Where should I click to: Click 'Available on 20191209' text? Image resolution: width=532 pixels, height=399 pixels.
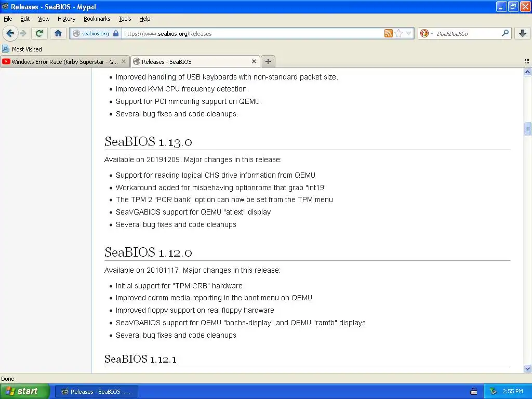coord(142,159)
